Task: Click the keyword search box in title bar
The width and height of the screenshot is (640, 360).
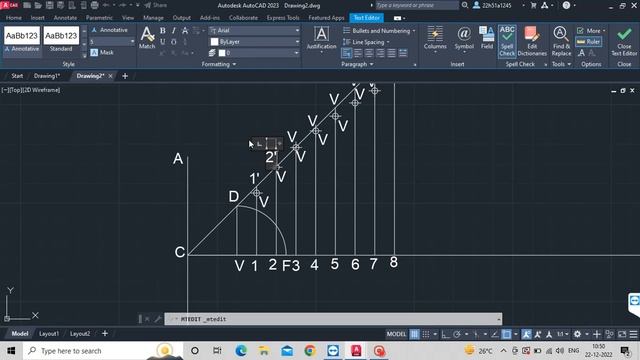Action: click(416, 5)
